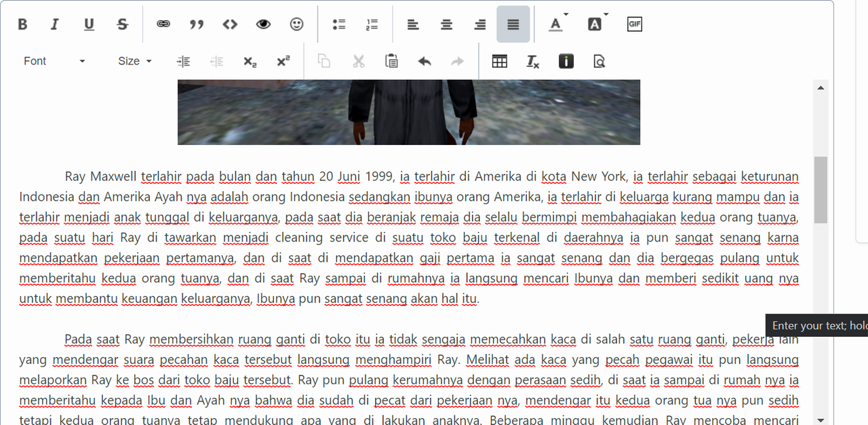Click "cleaning service" in the paragraph
868x425 pixels.
(323, 238)
